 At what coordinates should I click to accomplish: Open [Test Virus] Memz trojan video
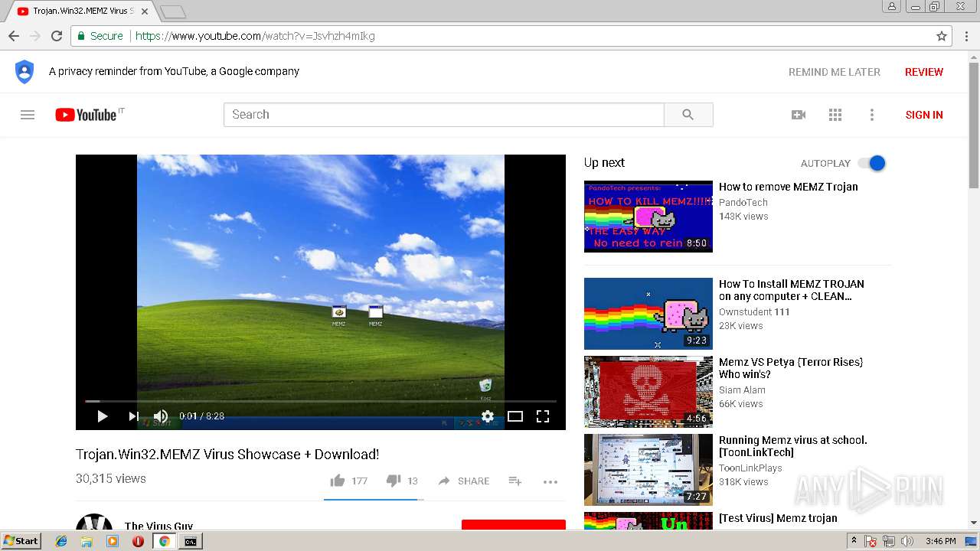click(778, 518)
